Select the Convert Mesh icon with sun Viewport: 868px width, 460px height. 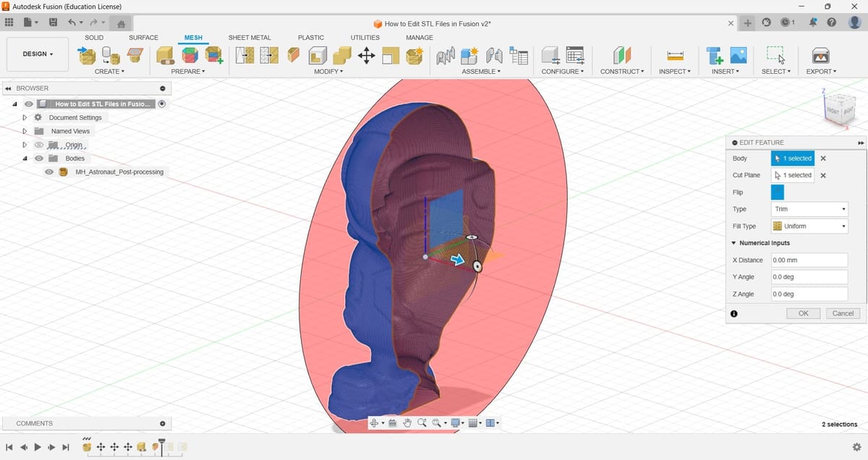click(x=414, y=55)
